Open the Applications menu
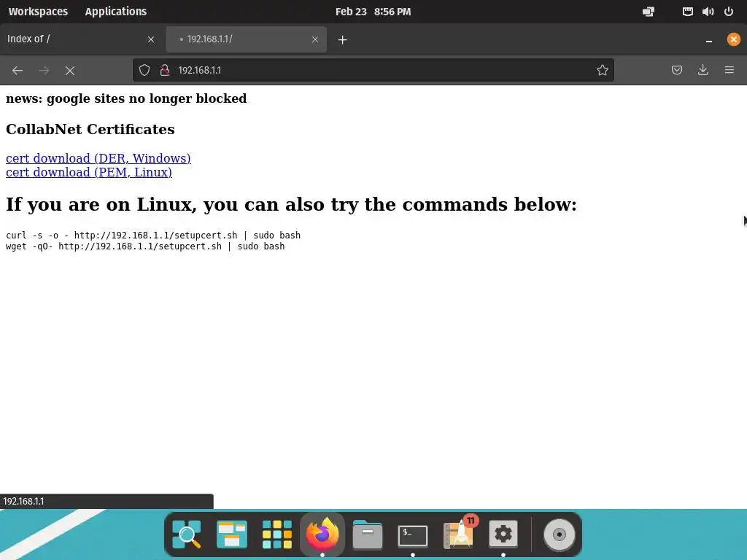This screenshot has height=560, width=747. (x=116, y=12)
